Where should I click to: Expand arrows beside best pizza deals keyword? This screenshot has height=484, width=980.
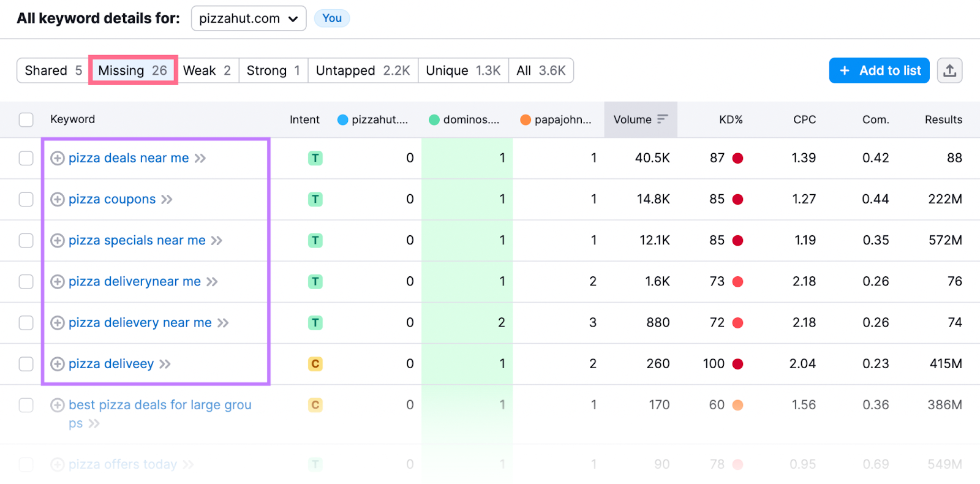click(x=94, y=423)
